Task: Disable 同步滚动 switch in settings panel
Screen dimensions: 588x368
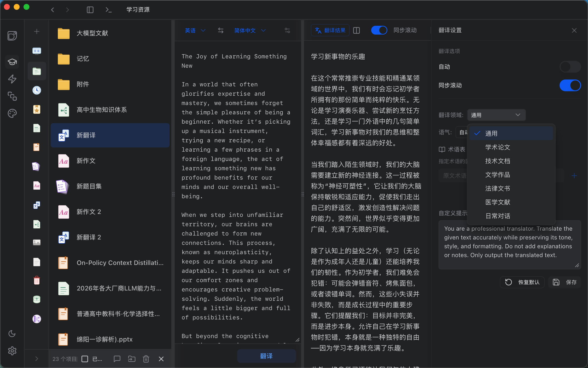Action: coord(570,85)
